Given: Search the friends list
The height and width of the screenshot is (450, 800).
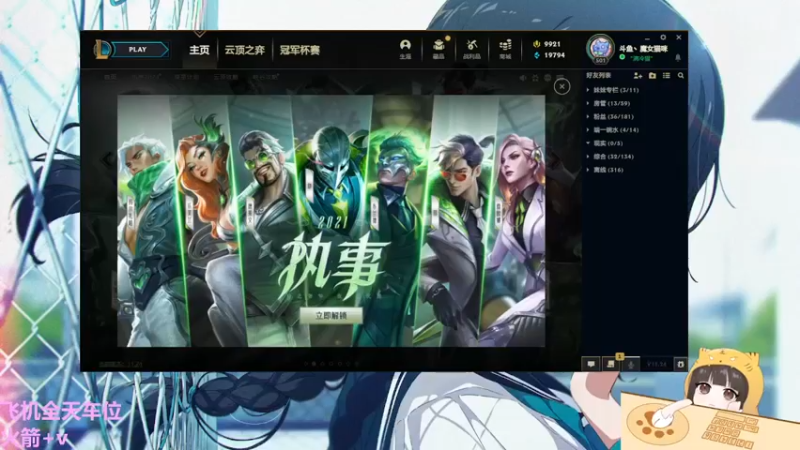Looking at the screenshot, I should tap(681, 76).
